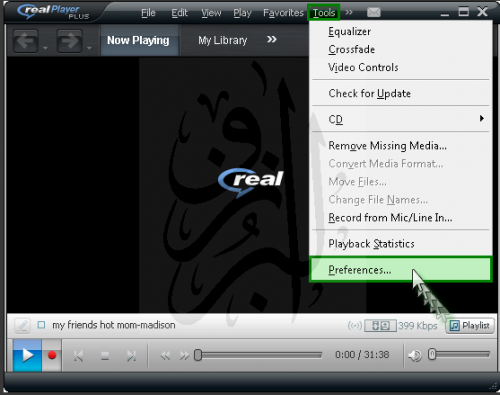Image resolution: width=500 pixels, height=395 pixels.
Task: Skip to next clip
Action: [131, 356]
